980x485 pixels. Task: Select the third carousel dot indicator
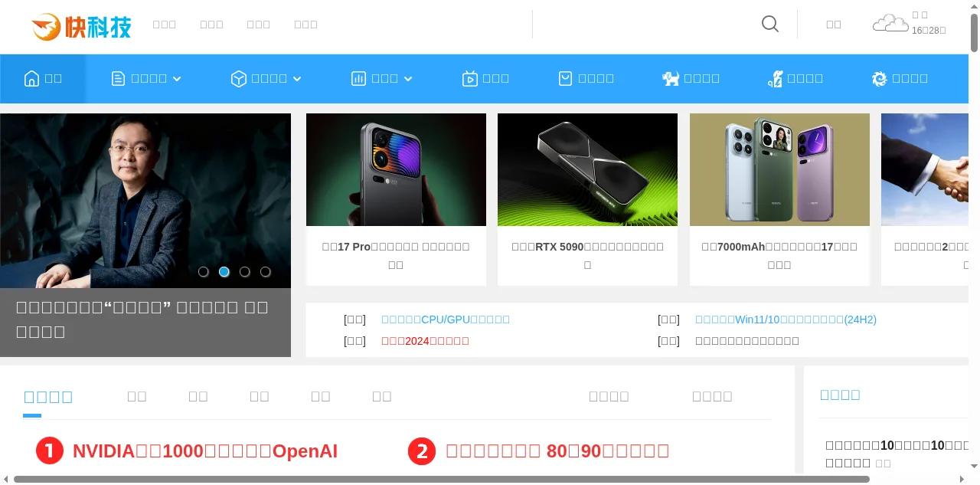(x=245, y=272)
